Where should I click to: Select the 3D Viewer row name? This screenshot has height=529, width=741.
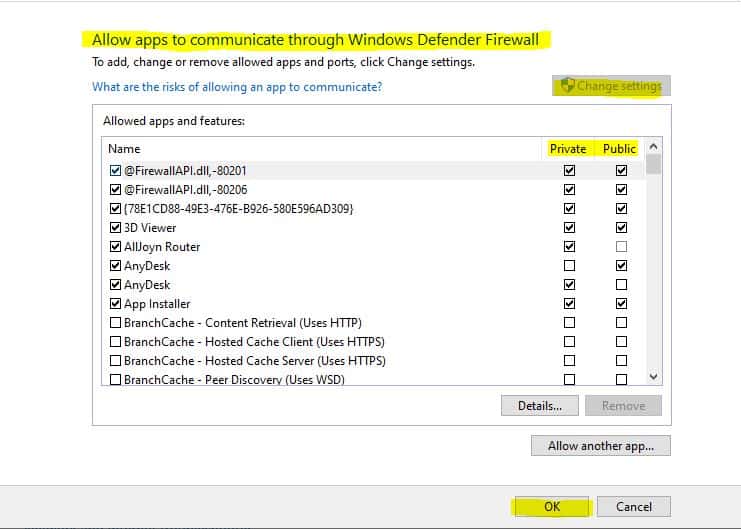click(x=150, y=228)
